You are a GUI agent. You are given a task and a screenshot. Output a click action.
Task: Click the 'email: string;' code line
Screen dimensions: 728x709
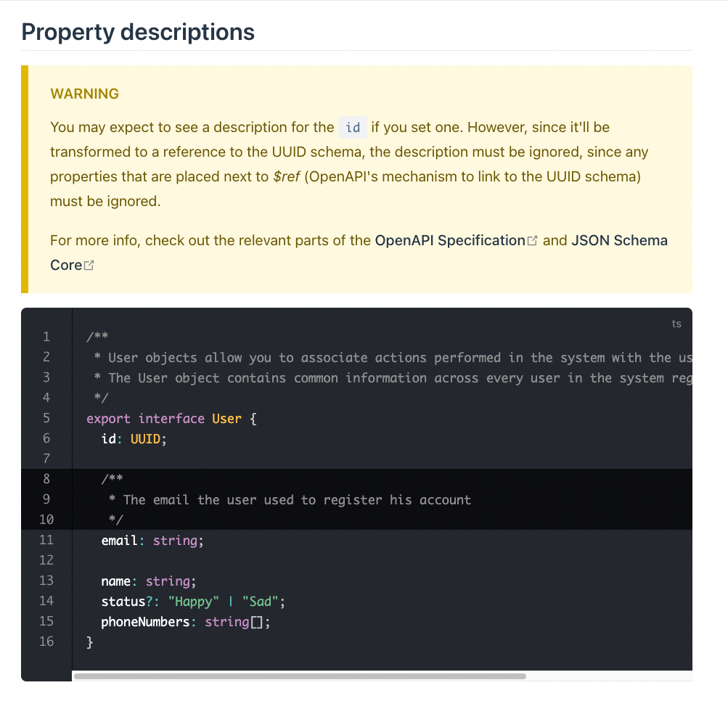click(152, 541)
